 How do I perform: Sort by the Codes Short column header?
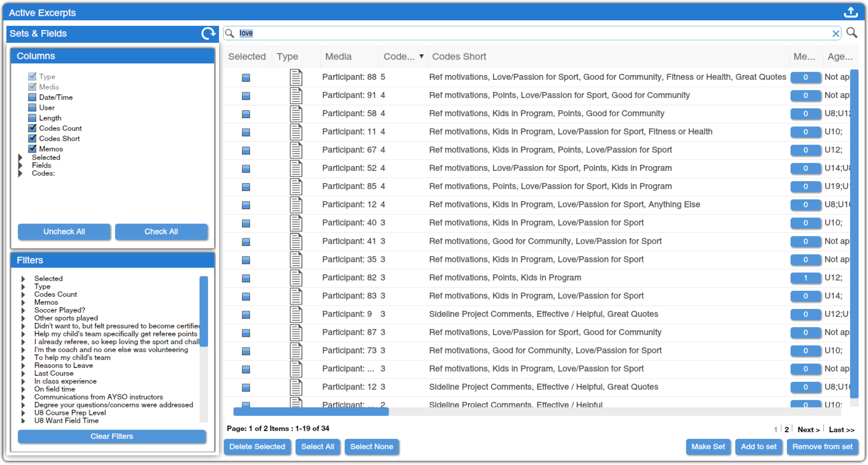[459, 56]
